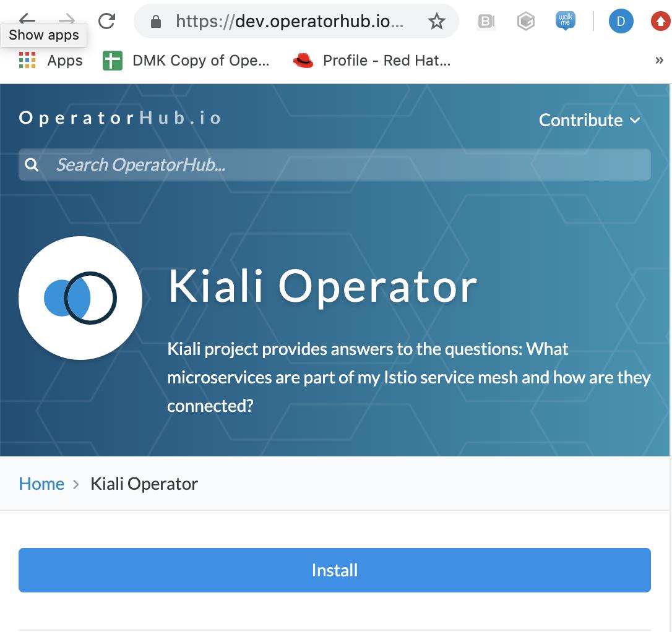This screenshot has height=632, width=672.
Task: Open the blue D profile avatar
Action: (x=621, y=21)
